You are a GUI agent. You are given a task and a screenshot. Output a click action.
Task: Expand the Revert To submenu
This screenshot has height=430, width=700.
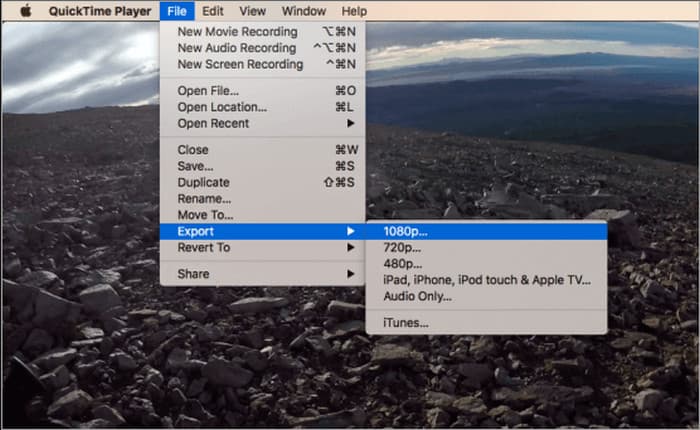(x=262, y=247)
